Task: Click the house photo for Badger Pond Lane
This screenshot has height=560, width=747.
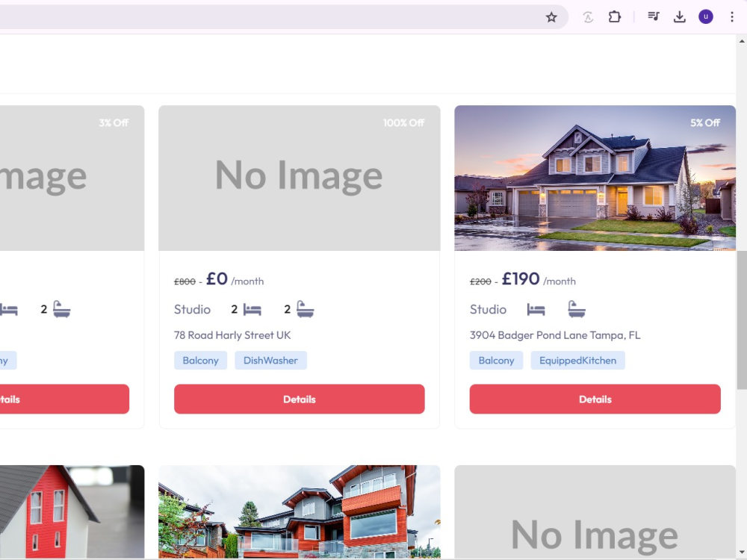Action: (x=595, y=178)
